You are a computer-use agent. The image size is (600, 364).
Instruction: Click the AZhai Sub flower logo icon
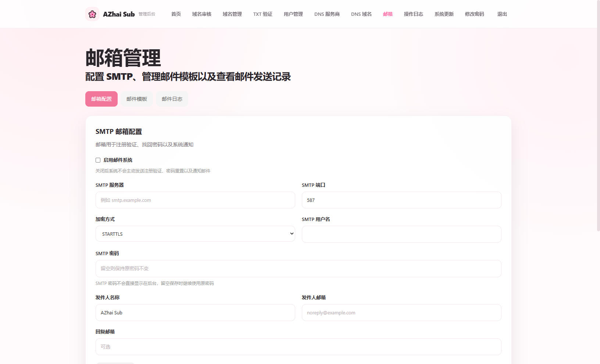pos(92,14)
